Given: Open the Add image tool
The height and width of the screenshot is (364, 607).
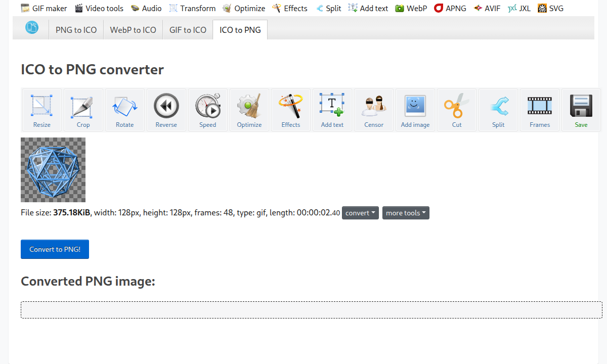Looking at the screenshot, I should (415, 110).
